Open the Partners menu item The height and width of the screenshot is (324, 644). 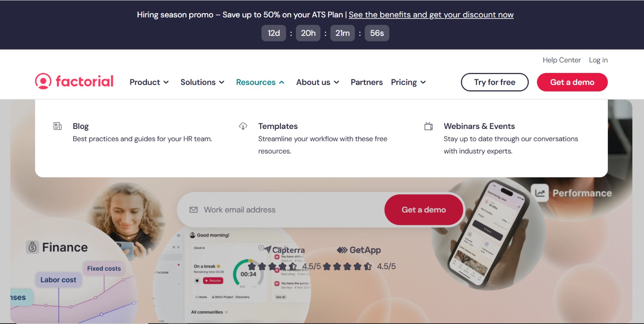point(367,82)
